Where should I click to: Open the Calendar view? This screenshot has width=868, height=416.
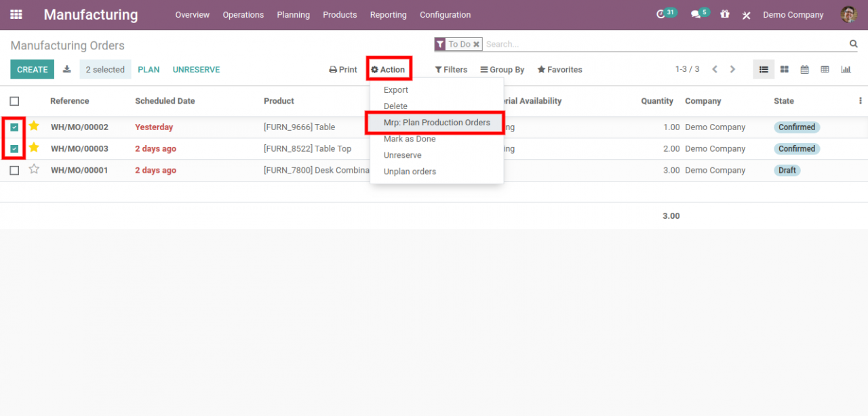point(805,69)
